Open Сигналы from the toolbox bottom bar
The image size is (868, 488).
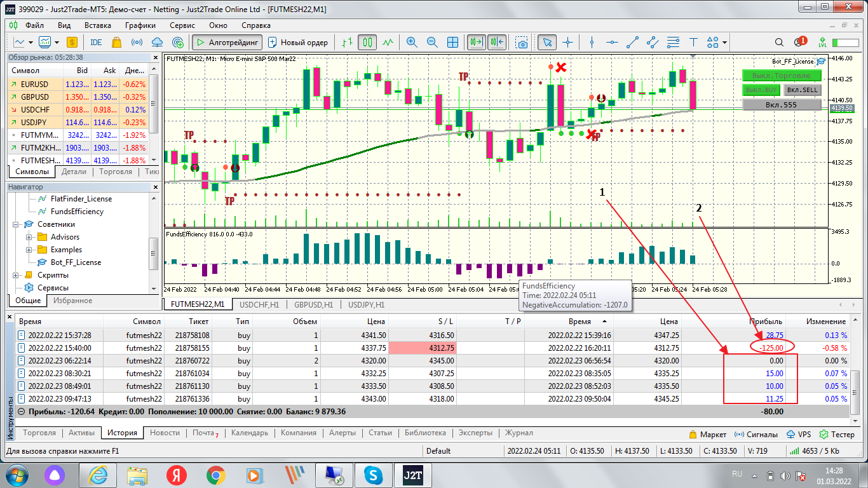756,435
